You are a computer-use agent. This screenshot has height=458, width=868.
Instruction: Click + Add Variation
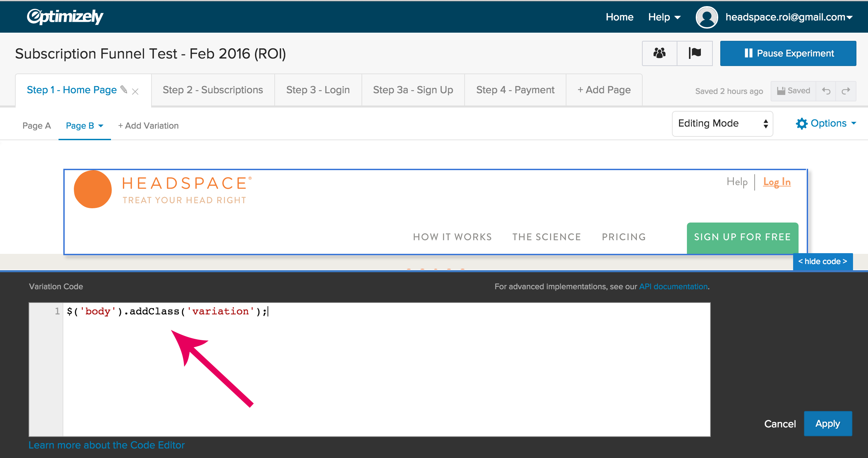coord(148,126)
